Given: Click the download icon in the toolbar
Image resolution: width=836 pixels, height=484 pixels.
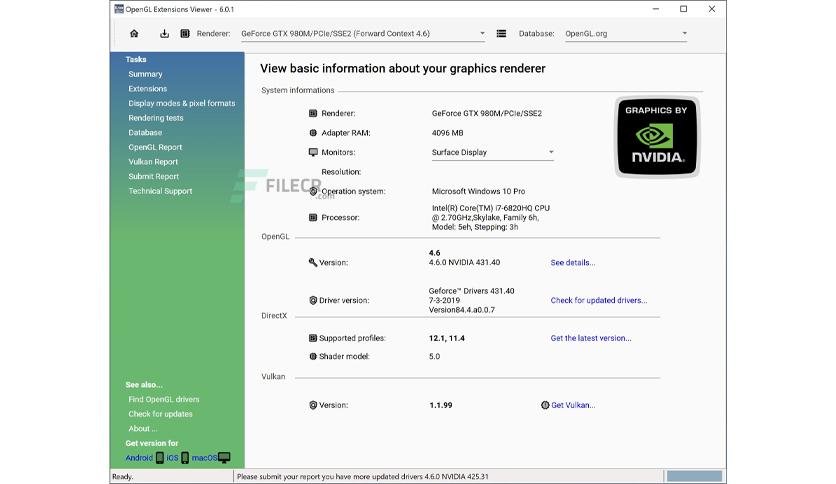Looking at the screenshot, I should 164,34.
